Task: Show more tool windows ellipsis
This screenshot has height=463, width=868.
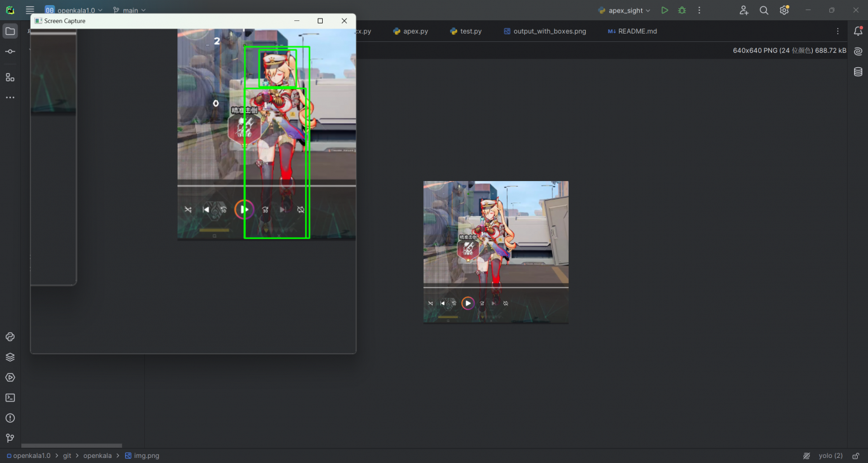Action: click(x=10, y=98)
